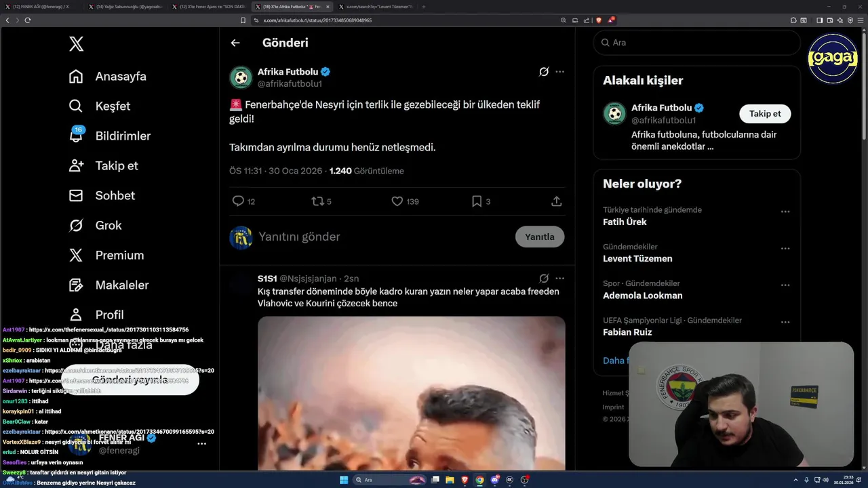Open more options for Levent Tüzemen trend
This screenshot has height=488, width=868.
coord(785,248)
